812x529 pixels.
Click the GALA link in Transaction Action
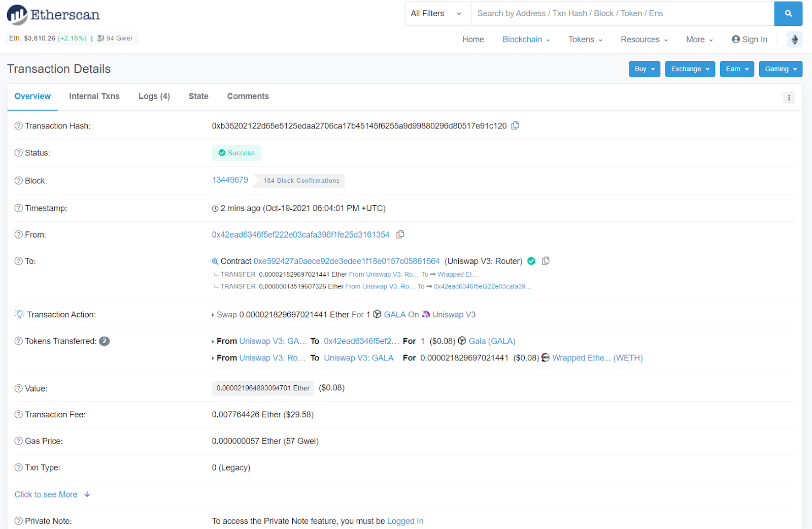point(395,315)
